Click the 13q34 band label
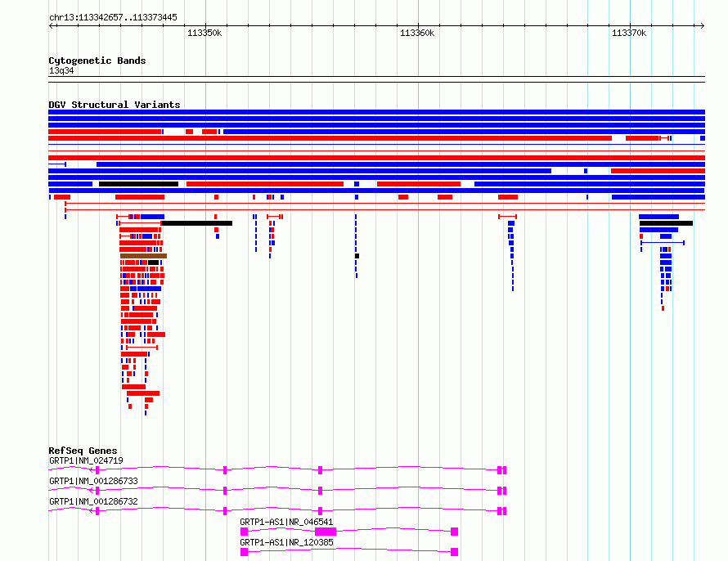Screen dimensions: 728x561 point(61,70)
